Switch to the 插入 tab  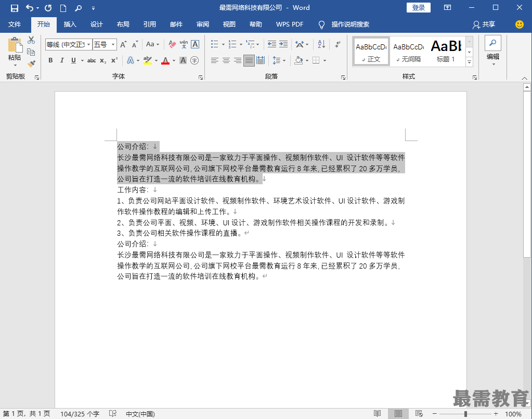click(70, 24)
